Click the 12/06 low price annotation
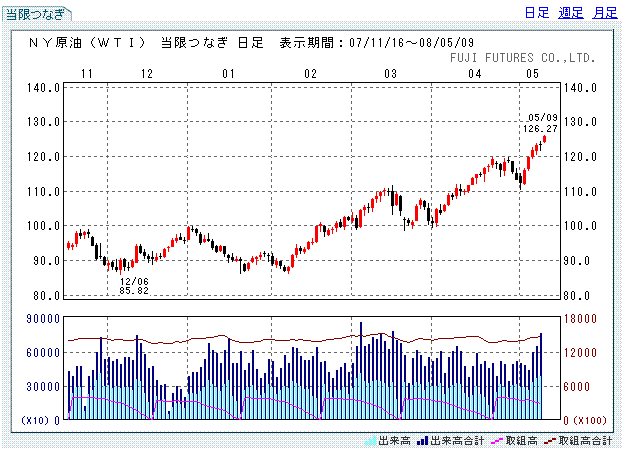Viewport: 623px width, 450px height. click(x=134, y=281)
